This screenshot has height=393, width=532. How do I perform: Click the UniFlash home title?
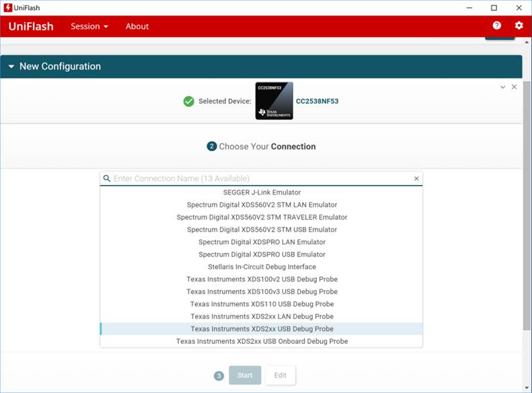click(31, 26)
